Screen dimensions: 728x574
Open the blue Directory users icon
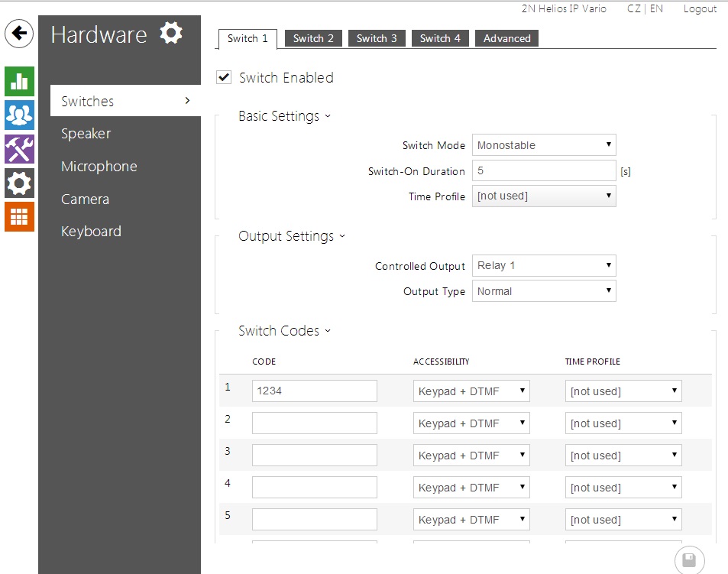[x=19, y=114]
